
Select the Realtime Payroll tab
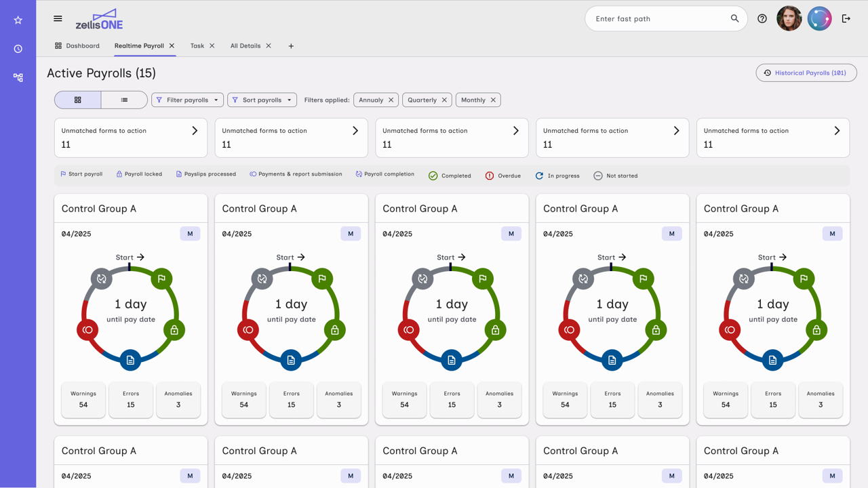point(139,46)
